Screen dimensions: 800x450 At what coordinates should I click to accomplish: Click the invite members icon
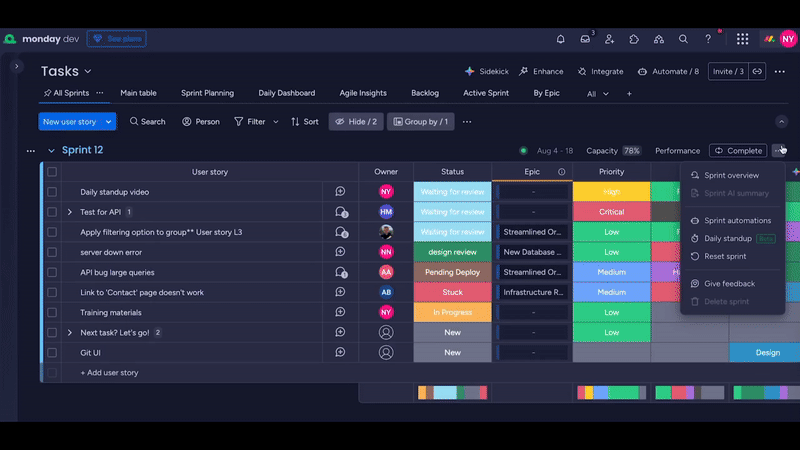(610, 39)
